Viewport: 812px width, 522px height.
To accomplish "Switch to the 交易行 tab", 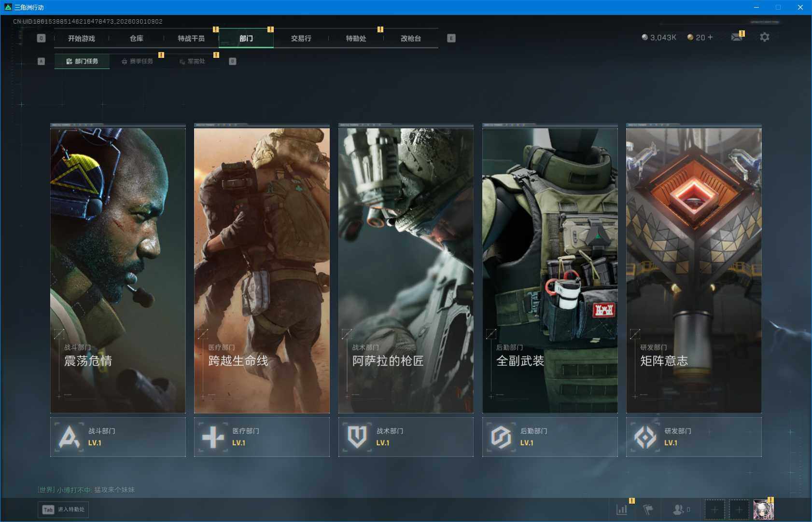I will click(301, 39).
